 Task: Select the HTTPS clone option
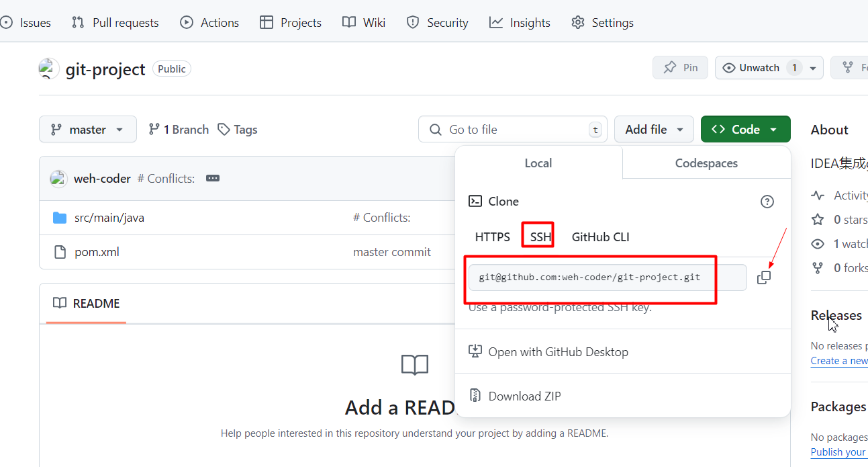(x=493, y=237)
